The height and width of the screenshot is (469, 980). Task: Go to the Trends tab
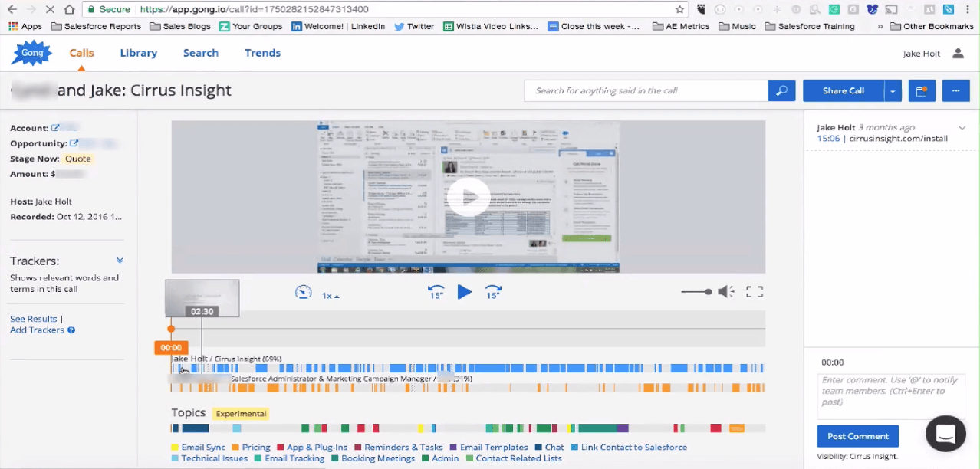(x=262, y=53)
